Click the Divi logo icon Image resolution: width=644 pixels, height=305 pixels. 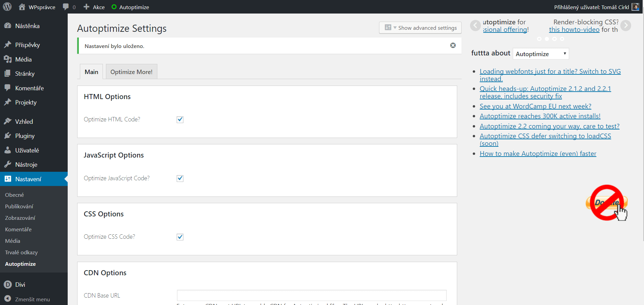[x=7, y=284]
